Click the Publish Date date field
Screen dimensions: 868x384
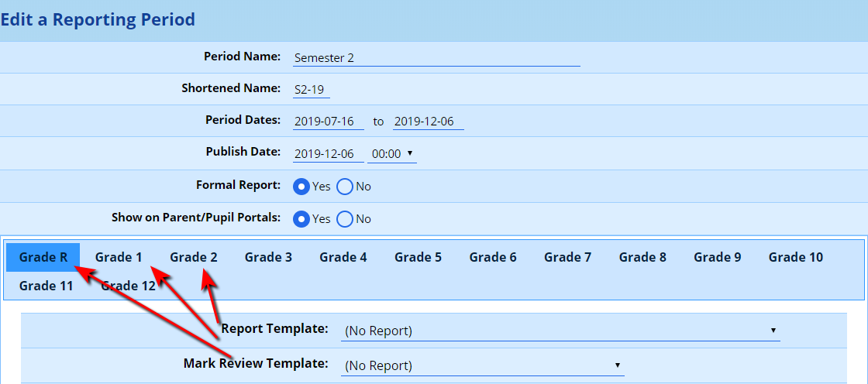coord(329,154)
